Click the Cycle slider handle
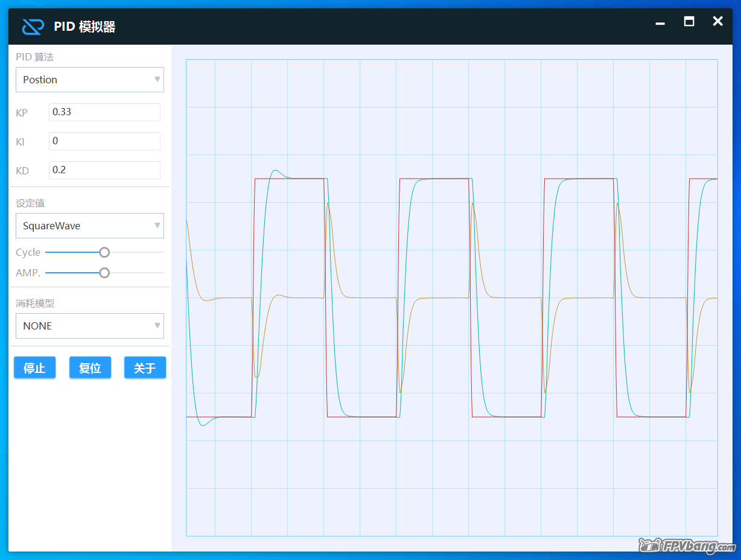Image resolution: width=741 pixels, height=560 pixels. click(x=104, y=252)
